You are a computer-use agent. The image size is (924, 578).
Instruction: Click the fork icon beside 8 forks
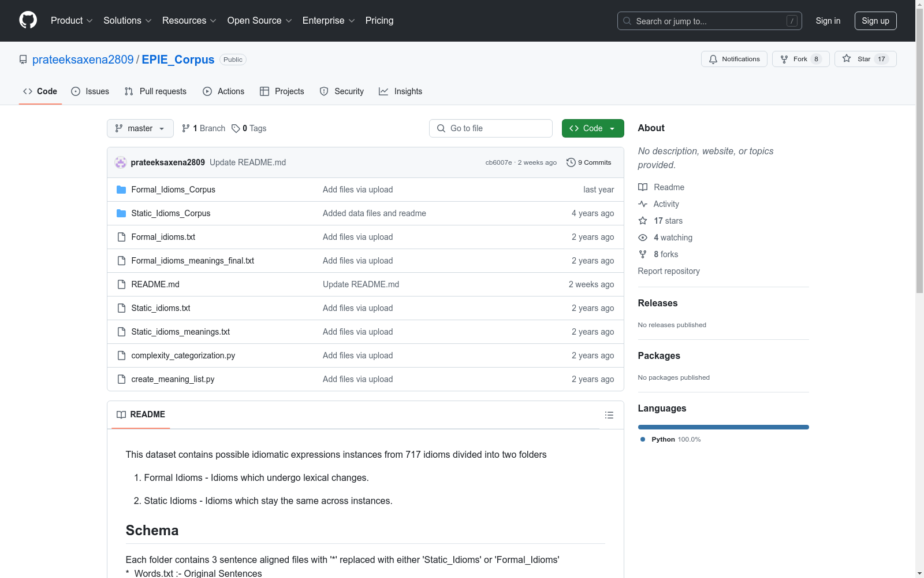[x=643, y=254]
